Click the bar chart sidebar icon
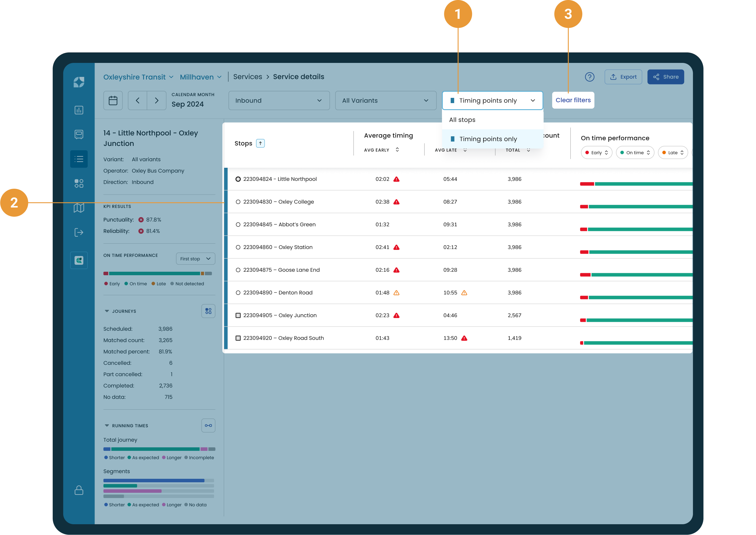Viewport: 756px width, 535px height. 79,110
